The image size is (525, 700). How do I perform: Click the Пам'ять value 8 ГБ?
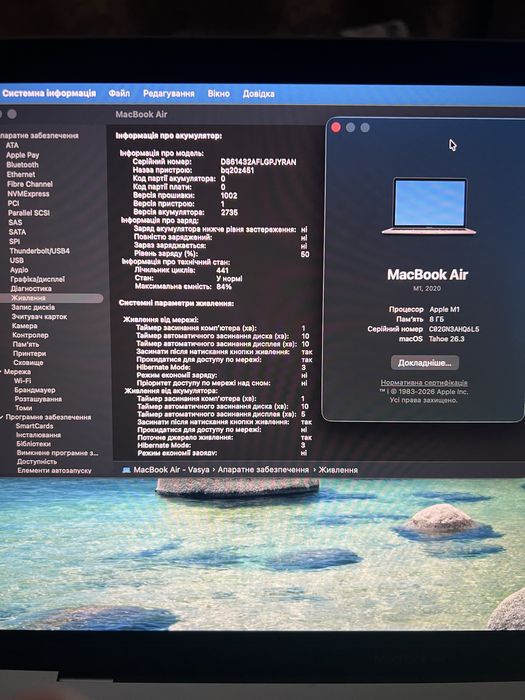pyautogui.click(x=437, y=319)
